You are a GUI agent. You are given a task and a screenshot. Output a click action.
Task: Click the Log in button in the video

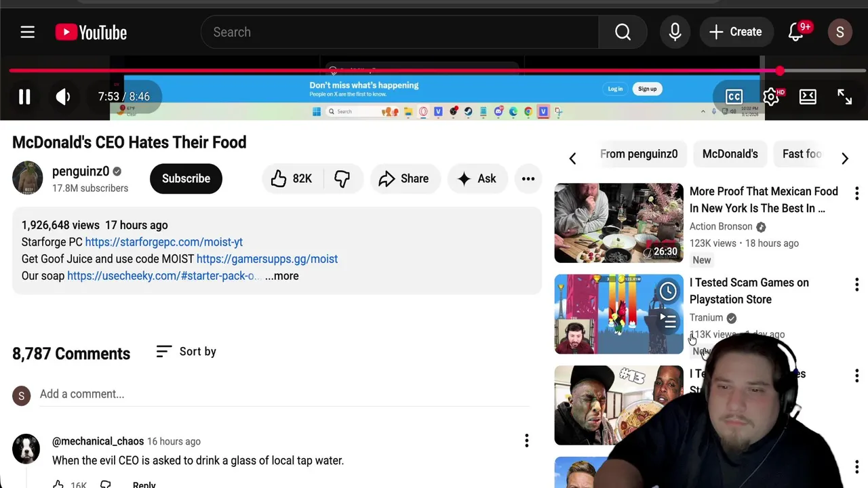pyautogui.click(x=615, y=89)
